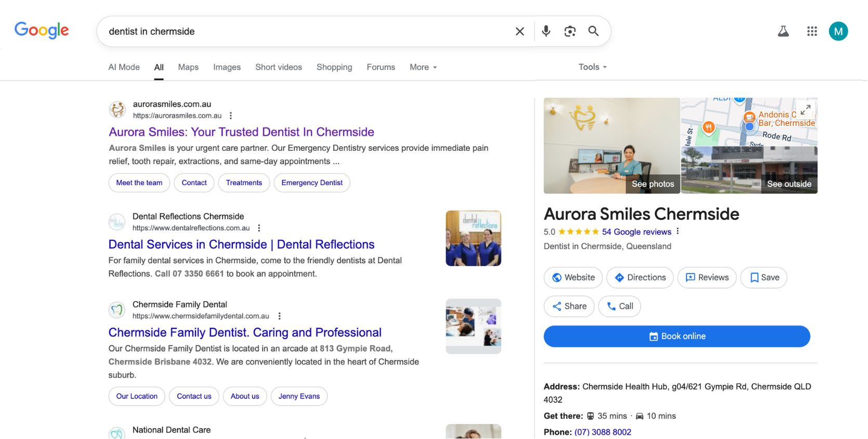Open Search Labs flask icon
This screenshot has height=439, width=868.
click(783, 31)
